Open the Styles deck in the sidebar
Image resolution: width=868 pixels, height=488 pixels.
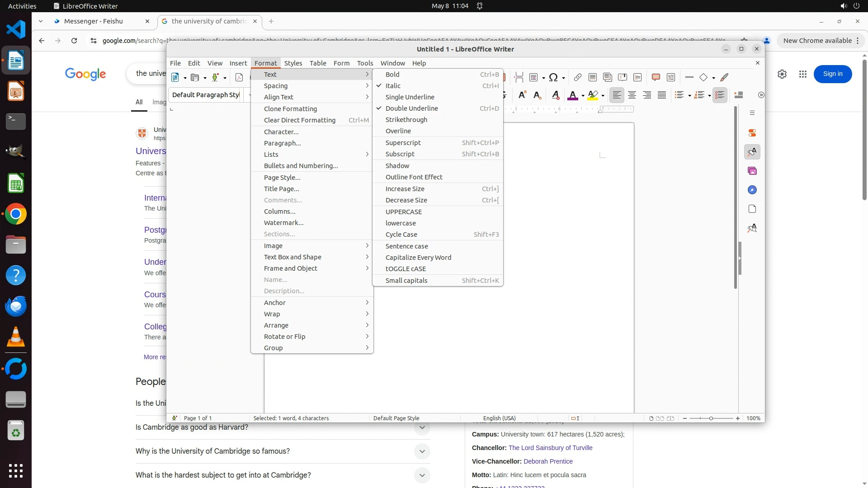[x=752, y=152]
